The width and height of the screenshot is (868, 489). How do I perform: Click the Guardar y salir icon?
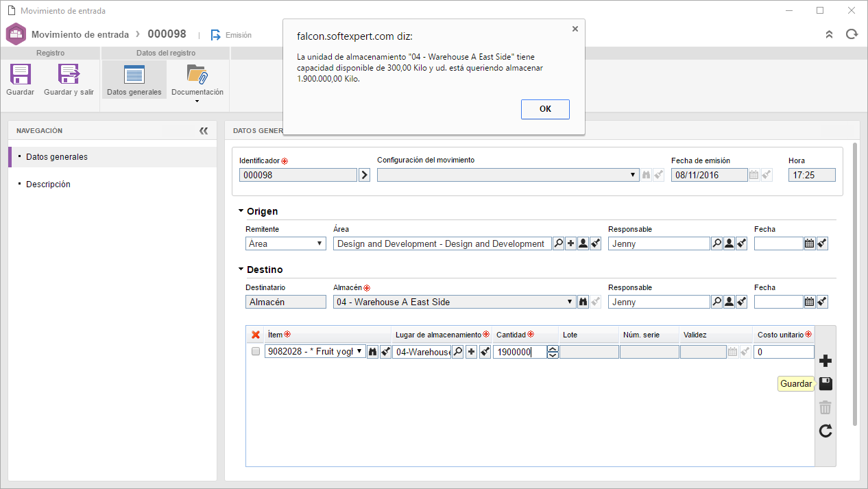click(69, 74)
